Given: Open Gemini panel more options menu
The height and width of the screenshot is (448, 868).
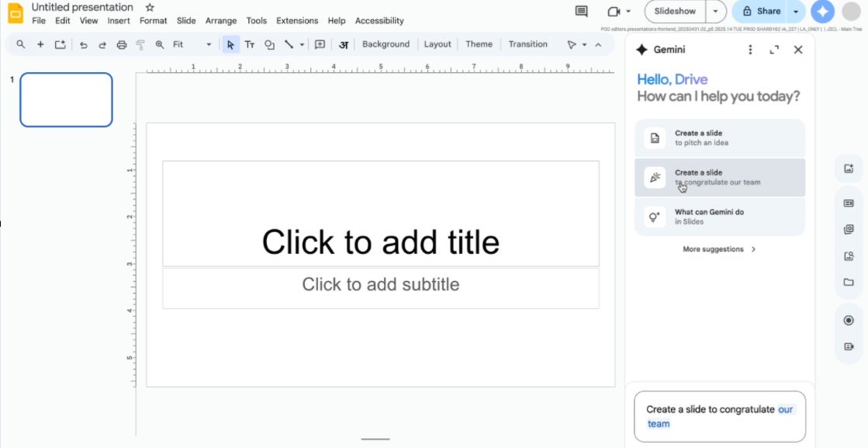Looking at the screenshot, I should pos(750,50).
